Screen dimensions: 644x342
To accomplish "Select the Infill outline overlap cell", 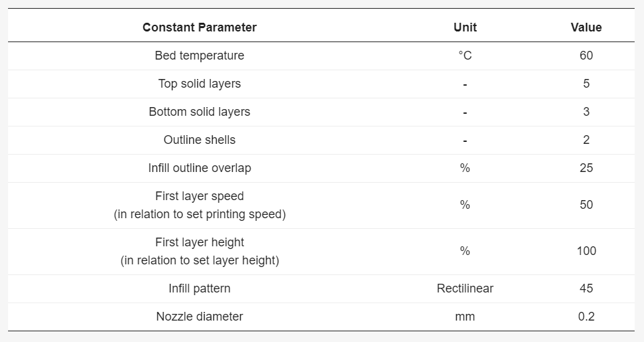I will tap(199, 168).
